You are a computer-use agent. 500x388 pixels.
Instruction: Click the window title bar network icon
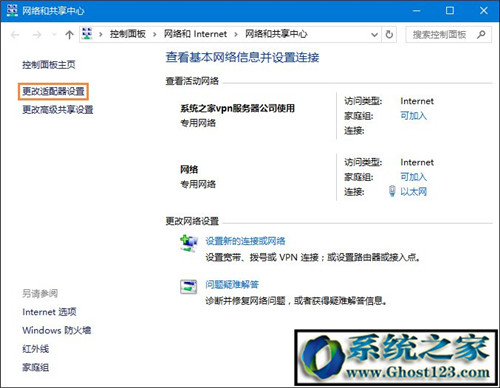click(x=12, y=10)
